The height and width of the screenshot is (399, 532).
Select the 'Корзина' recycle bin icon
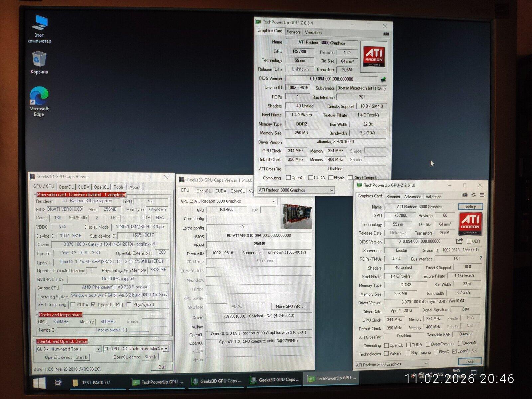(x=39, y=63)
